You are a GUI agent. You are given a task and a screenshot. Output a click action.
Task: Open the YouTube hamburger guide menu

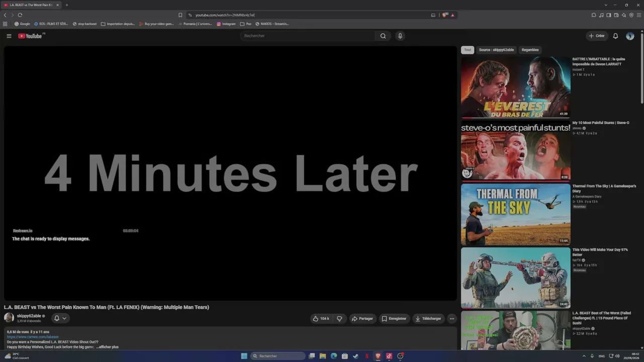pos(9,36)
